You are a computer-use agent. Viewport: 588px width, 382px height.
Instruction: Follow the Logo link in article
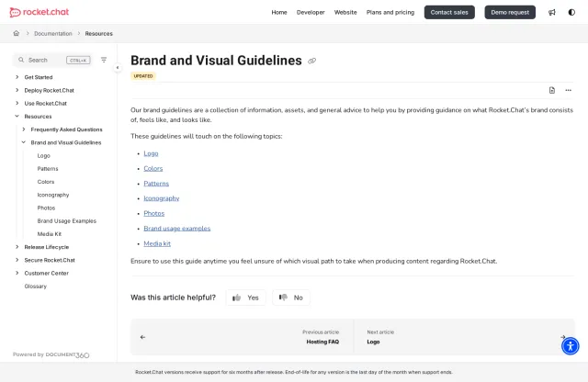click(151, 153)
